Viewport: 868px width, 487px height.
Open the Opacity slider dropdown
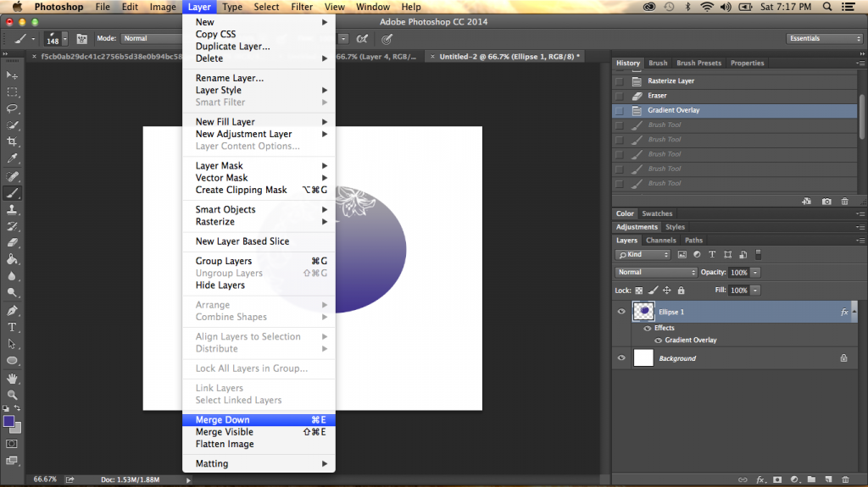[x=755, y=272]
